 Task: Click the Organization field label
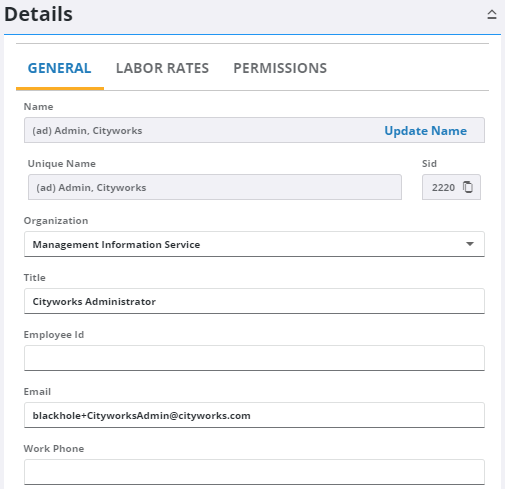click(x=56, y=221)
